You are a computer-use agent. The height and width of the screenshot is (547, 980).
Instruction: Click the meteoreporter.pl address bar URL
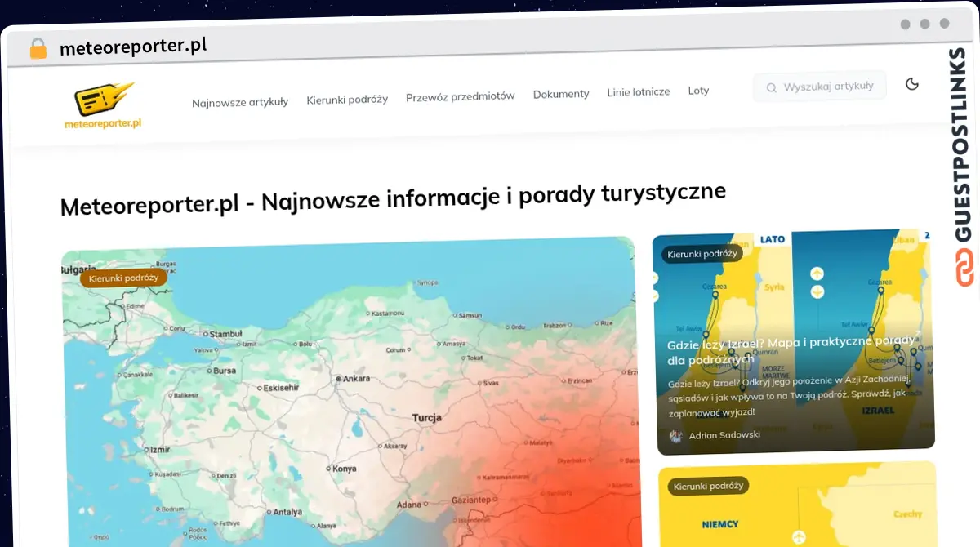133,47
